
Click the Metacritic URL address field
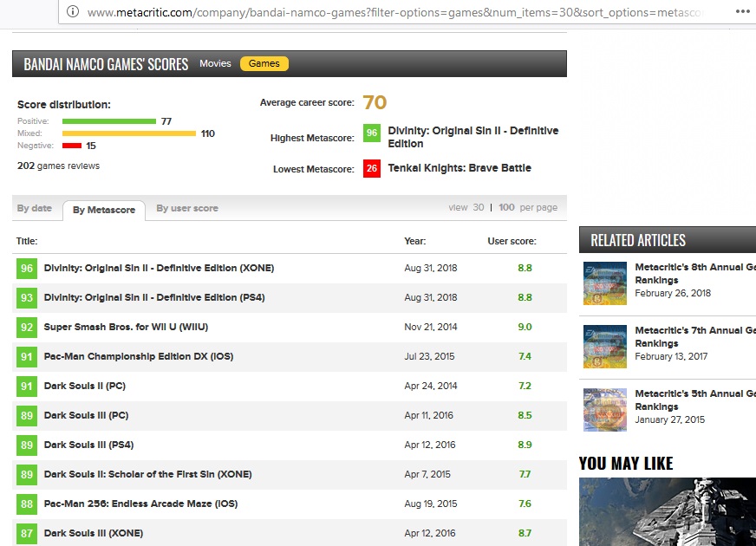(394, 12)
